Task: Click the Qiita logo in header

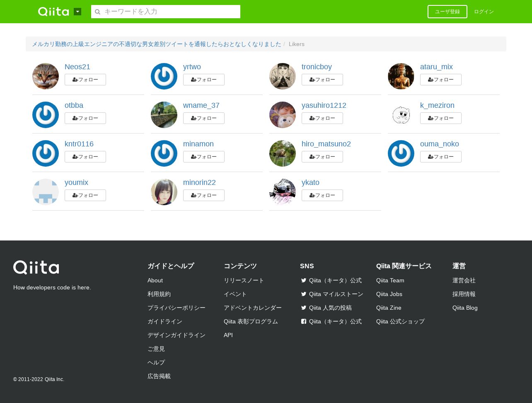Action: click(53, 12)
